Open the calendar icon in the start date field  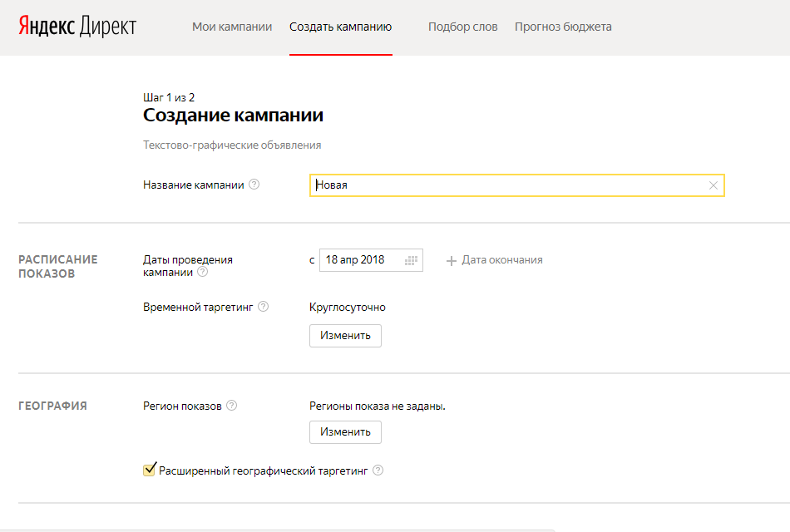[411, 260]
